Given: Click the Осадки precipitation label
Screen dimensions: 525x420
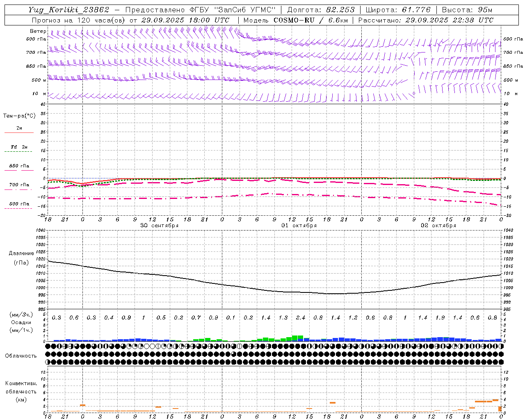Looking at the screenshot, I should click(21, 322).
